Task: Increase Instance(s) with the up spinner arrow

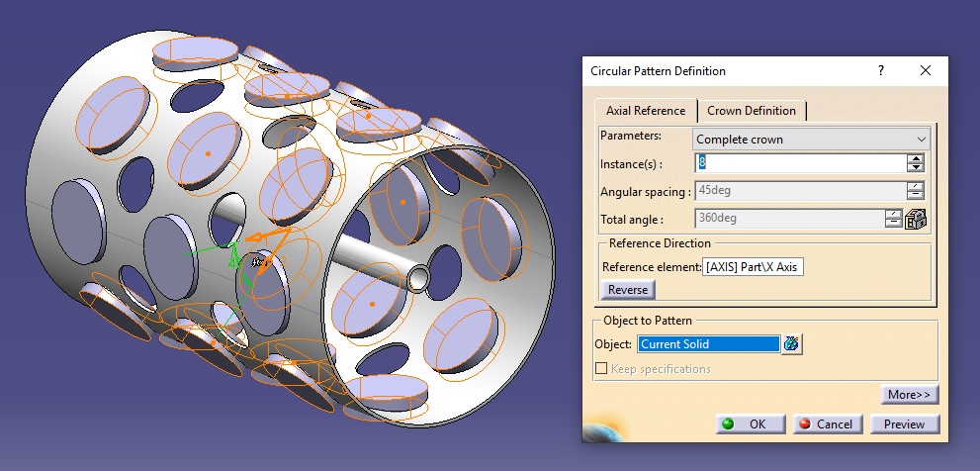Action: coord(916,159)
